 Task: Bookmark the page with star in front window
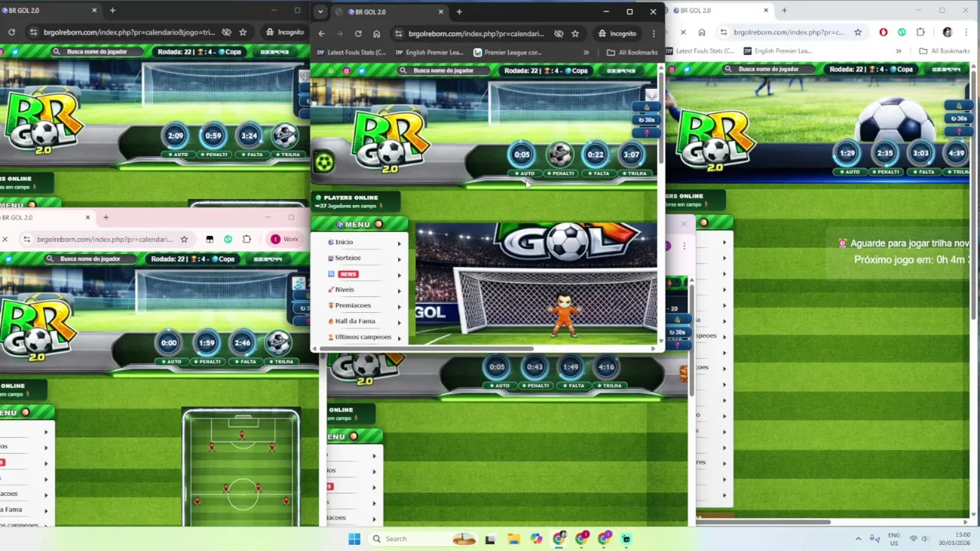(x=575, y=34)
